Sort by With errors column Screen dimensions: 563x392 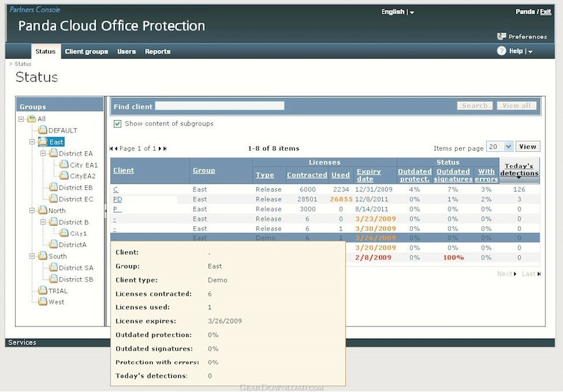point(487,175)
